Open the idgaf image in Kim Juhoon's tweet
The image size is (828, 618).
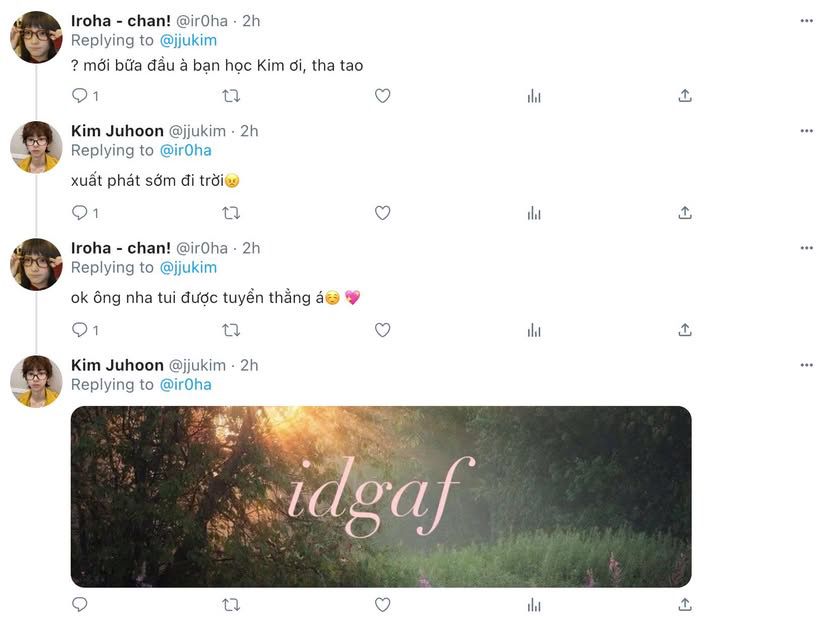point(380,496)
